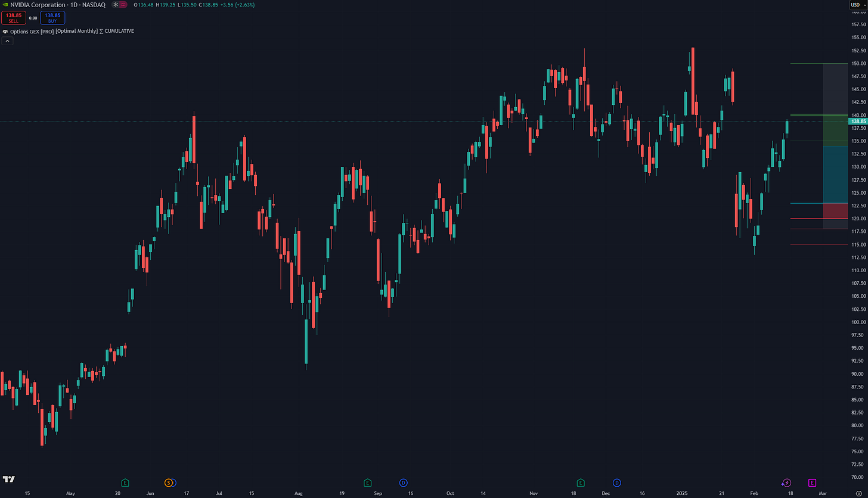
Task: Click the low value L135.50
Action: (x=188, y=5)
